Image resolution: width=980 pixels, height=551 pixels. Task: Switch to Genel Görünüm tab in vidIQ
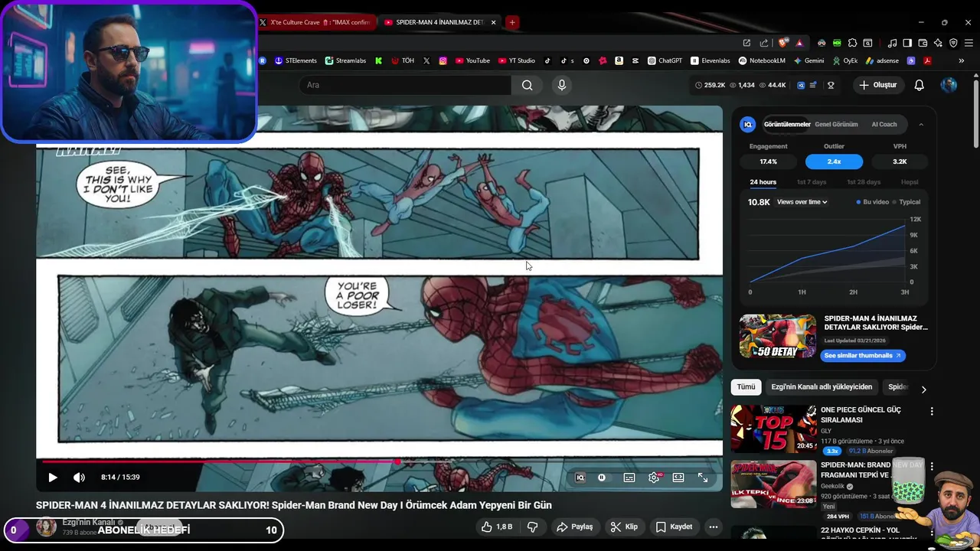point(836,124)
